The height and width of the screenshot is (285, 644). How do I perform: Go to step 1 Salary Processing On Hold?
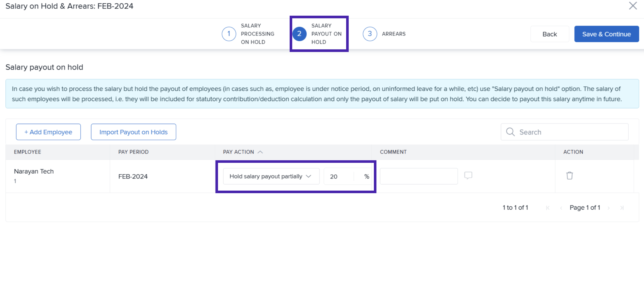click(x=229, y=34)
